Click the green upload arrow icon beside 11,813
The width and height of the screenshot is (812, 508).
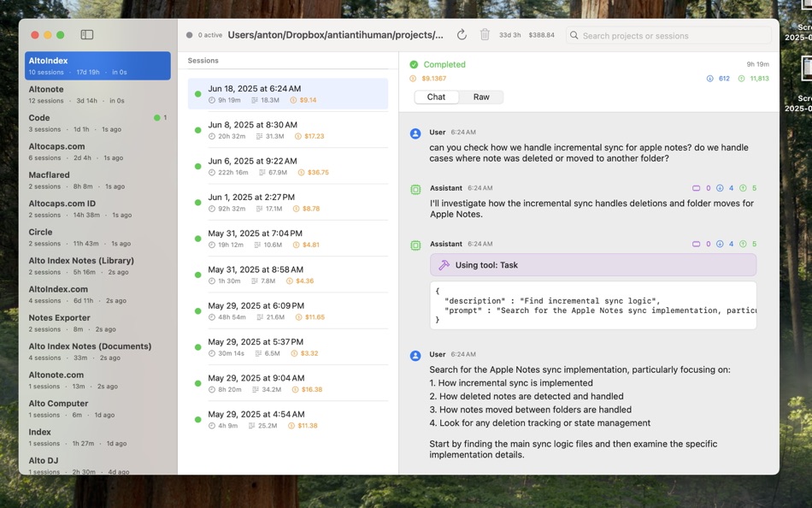coord(742,79)
